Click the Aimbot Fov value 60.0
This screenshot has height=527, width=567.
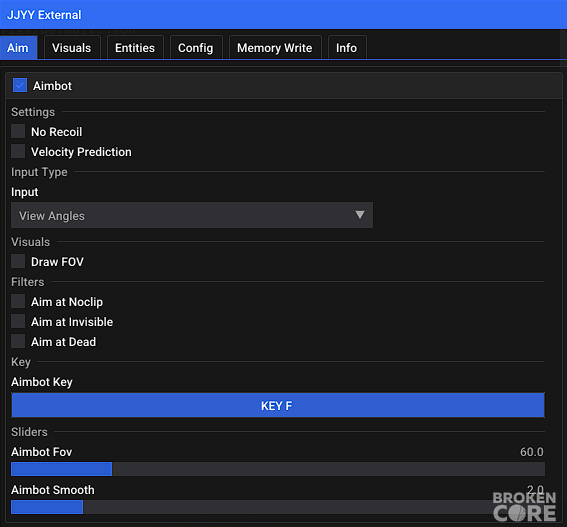532,452
